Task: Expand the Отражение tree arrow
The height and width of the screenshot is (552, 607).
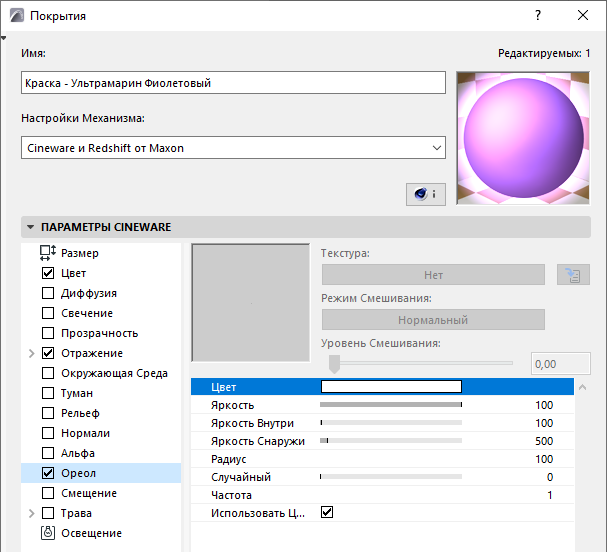Action: (x=32, y=353)
